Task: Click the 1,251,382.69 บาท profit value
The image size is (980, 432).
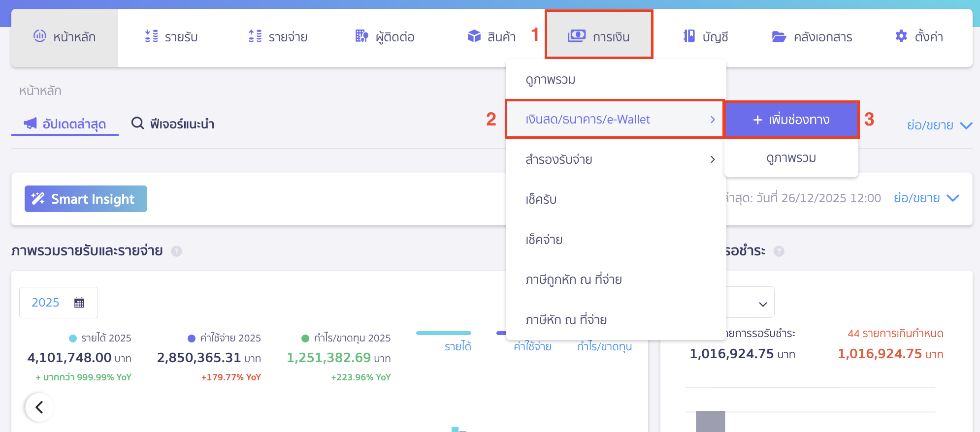Action: pyautogui.click(x=339, y=358)
